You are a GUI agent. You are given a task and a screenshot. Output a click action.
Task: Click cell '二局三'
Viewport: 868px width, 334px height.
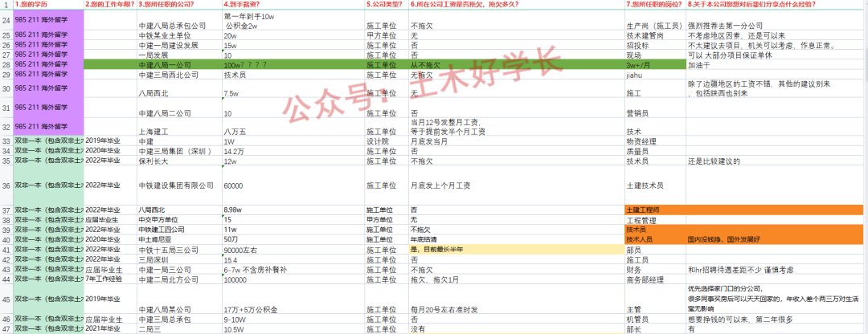tap(179, 329)
